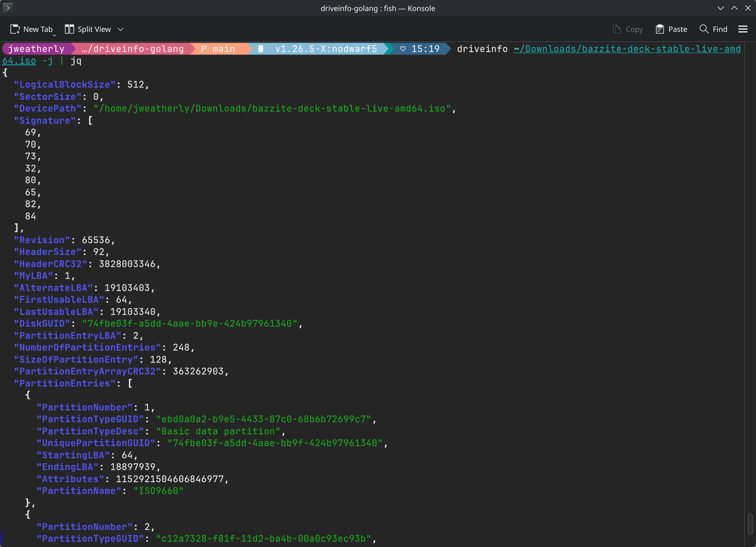Click the EndingLBA value 18897939
Image resolution: width=756 pixels, height=547 pixels.
coord(133,467)
